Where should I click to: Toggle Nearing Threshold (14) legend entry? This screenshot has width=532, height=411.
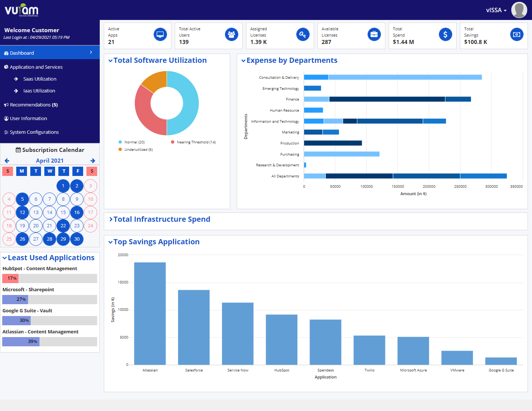click(193, 142)
